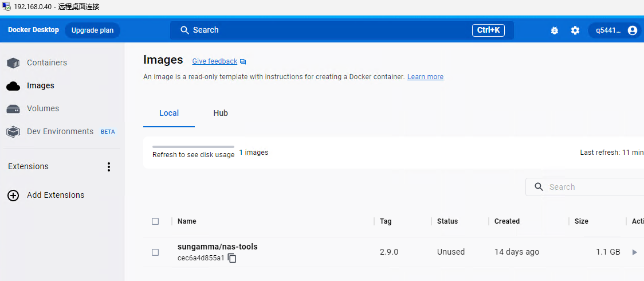Focus the top Search bar field

pos(341,30)
